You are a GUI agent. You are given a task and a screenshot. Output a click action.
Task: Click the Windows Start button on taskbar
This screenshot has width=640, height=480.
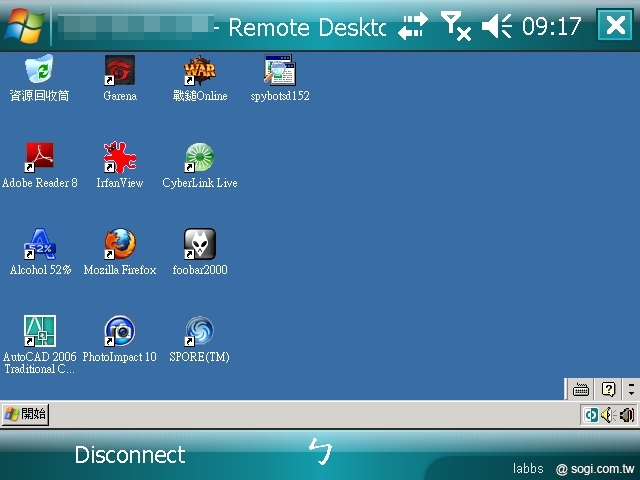(x=25, y=414)
